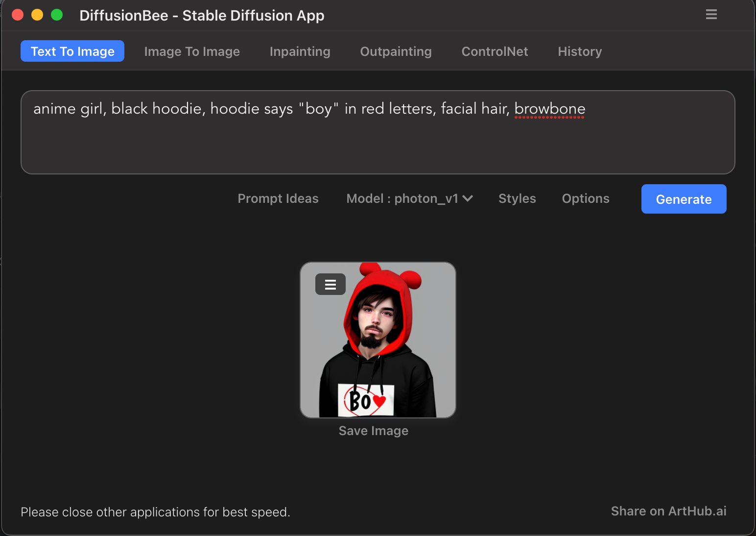Open the History tab
Image resolution: width=756 pixels, height=536 pixels.
pos(580,51)
